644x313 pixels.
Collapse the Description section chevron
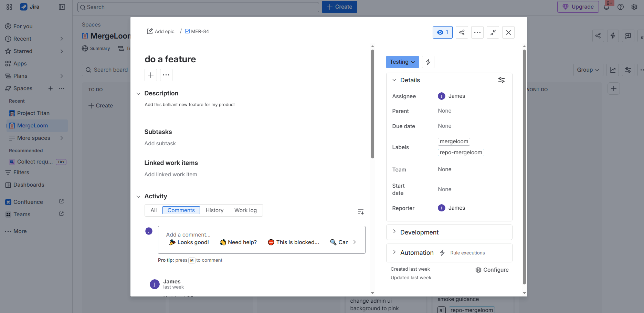click(x=138, y=94)
